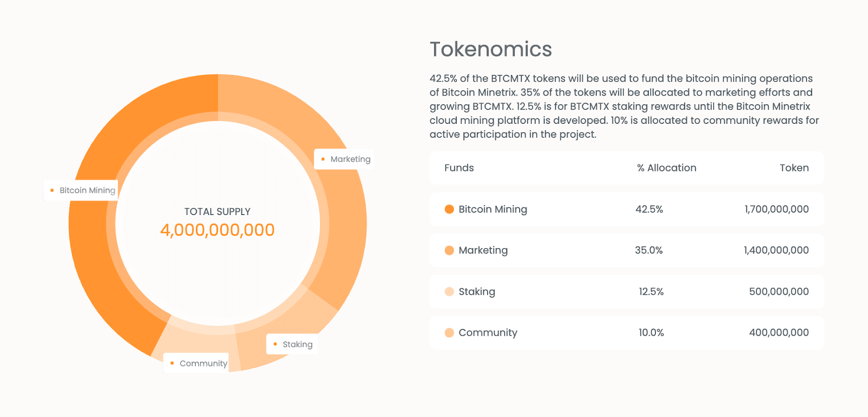
Task: Click the Bitcoin Mining orange legend dot
Action: point(449,209)
